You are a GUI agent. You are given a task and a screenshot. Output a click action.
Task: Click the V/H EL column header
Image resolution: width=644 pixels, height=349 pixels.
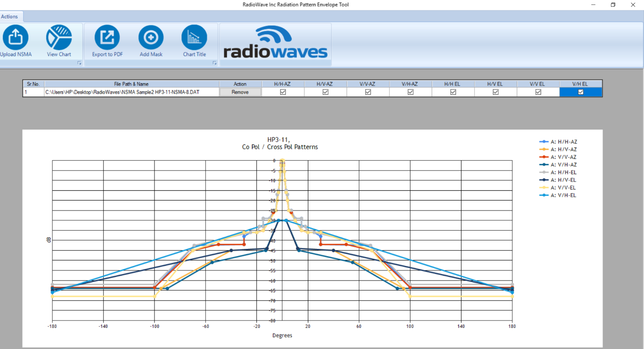pyautogui.click(x=581, y=84)
